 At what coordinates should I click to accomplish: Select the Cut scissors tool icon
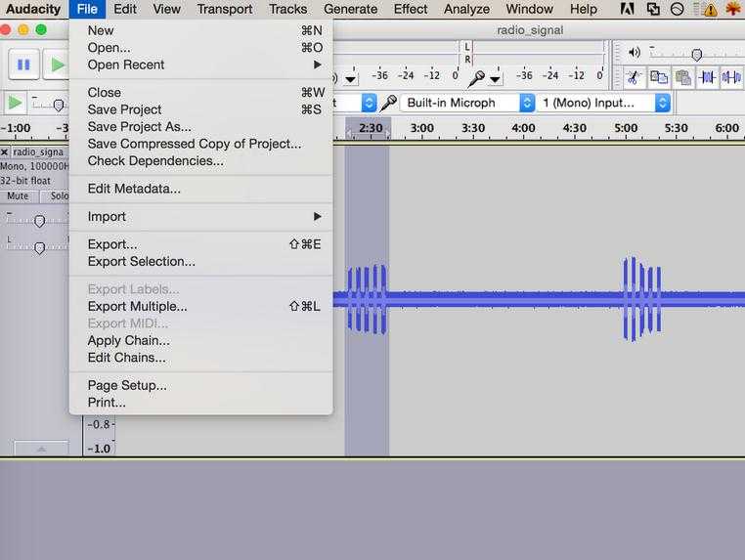(x=633, y=77)
